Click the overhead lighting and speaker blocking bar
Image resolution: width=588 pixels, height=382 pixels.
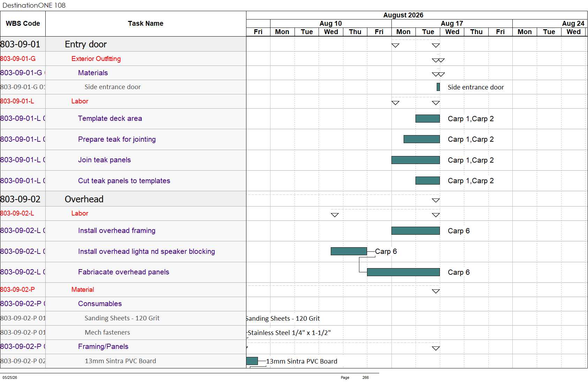pyautogui.click(x=349, y=251)
